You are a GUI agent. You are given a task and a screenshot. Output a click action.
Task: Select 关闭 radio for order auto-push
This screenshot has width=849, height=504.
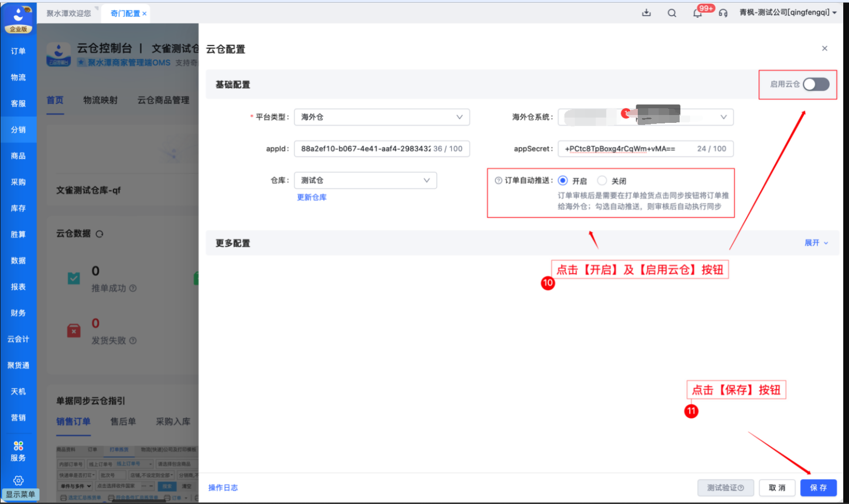[602, 180]
